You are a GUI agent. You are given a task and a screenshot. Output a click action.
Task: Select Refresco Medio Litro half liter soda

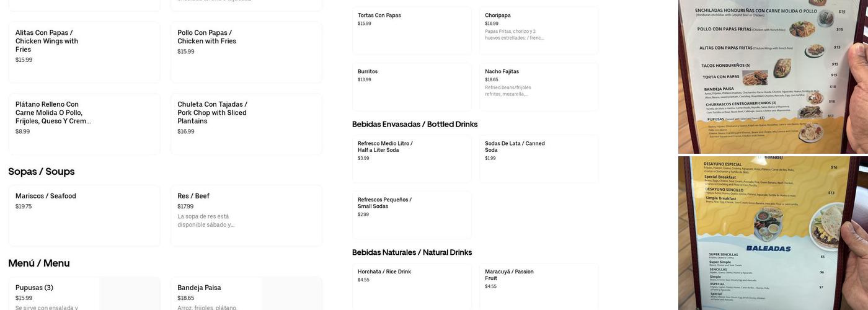tap(412, 159)
